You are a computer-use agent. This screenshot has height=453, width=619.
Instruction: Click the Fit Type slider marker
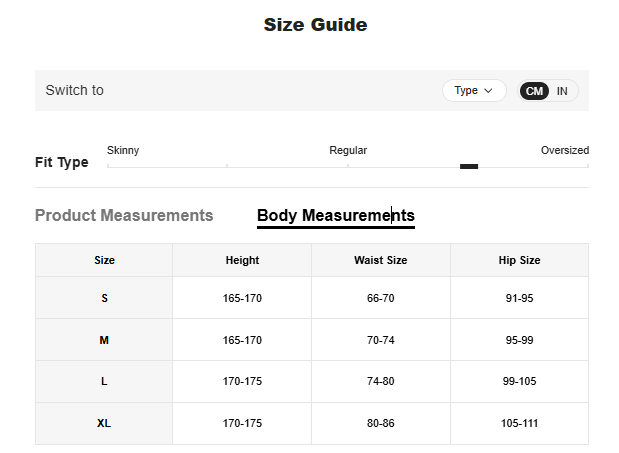point(469,166)
